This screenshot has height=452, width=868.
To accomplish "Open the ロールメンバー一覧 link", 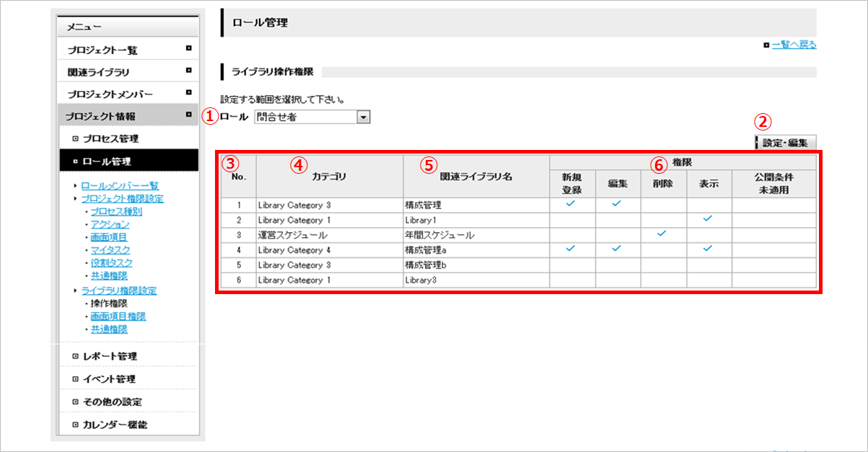I will pos(120,185).
